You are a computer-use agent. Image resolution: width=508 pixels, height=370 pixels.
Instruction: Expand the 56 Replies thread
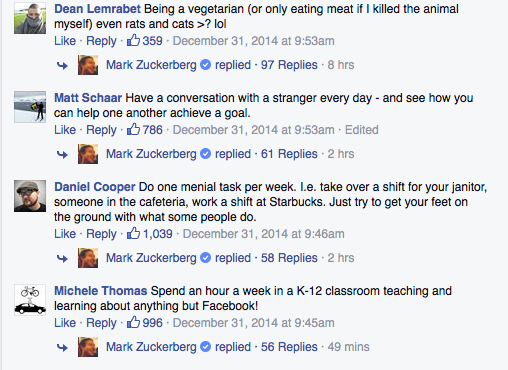pyautogui.click(x=289, y=347)
